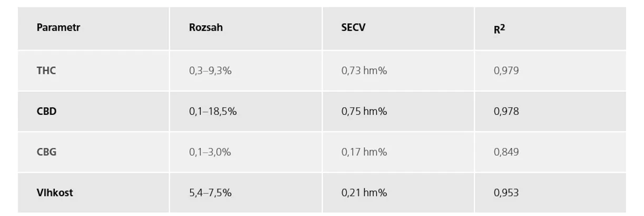Select the CBG row label
Image resolution: width=644 pixels, height=216 pixels.
pyautogui.click(x=47, y=152)
